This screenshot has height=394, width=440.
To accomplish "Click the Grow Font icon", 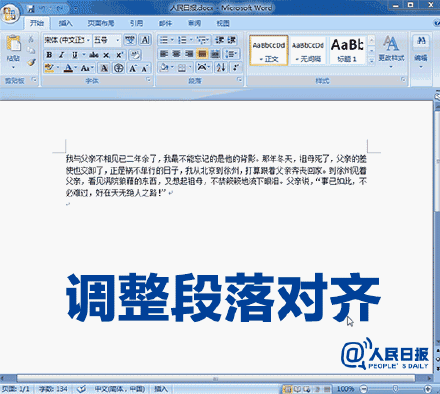I will coord(133,68).
